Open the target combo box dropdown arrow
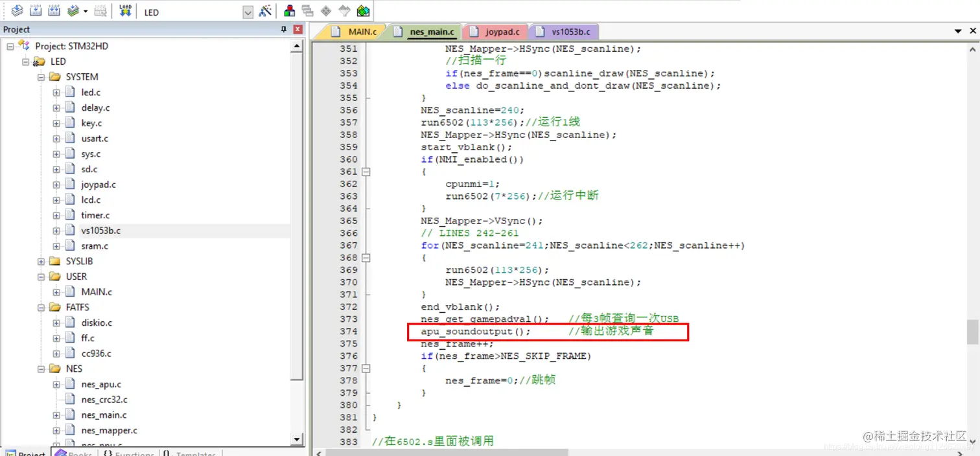This screenshot has width=980, height=456. 248,12
